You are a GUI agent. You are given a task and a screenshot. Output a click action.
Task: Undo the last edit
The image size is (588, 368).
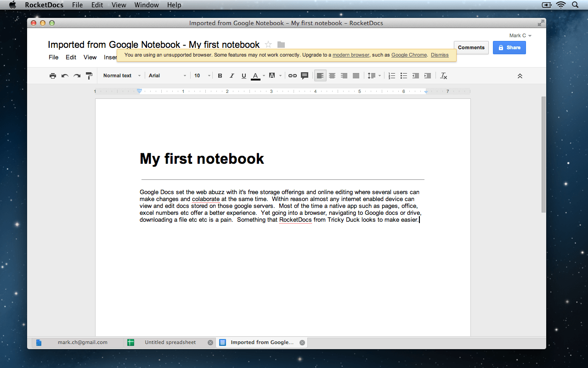65,76
